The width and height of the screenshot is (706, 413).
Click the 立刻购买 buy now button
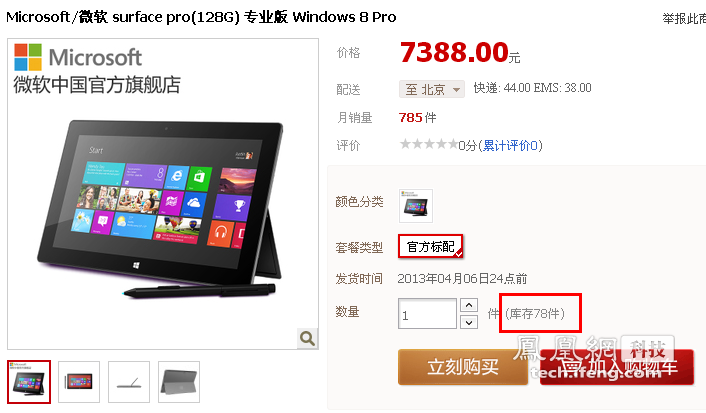coord(462,367)
